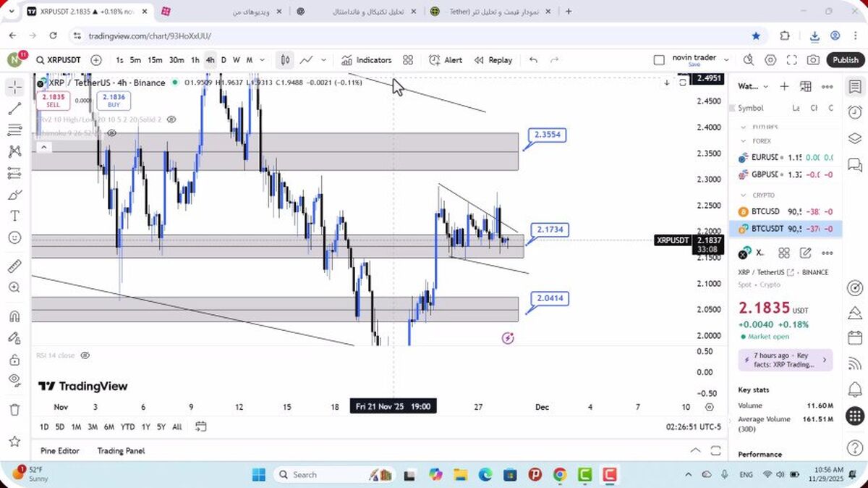Select the line chart style icon

click(x=307, y=60)
